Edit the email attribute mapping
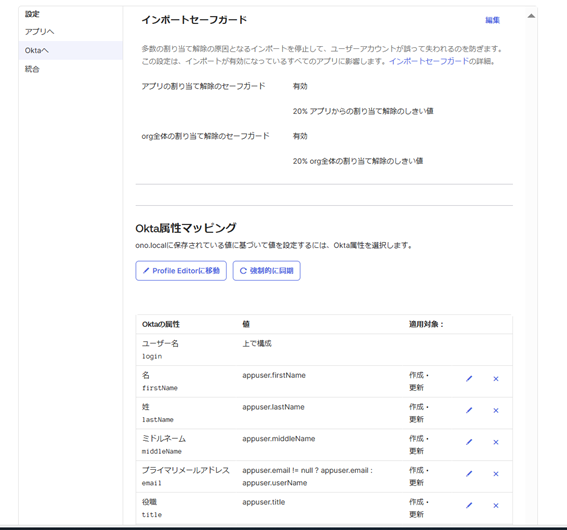This screenshot has width=567, height=530. (x=469, y=474)
